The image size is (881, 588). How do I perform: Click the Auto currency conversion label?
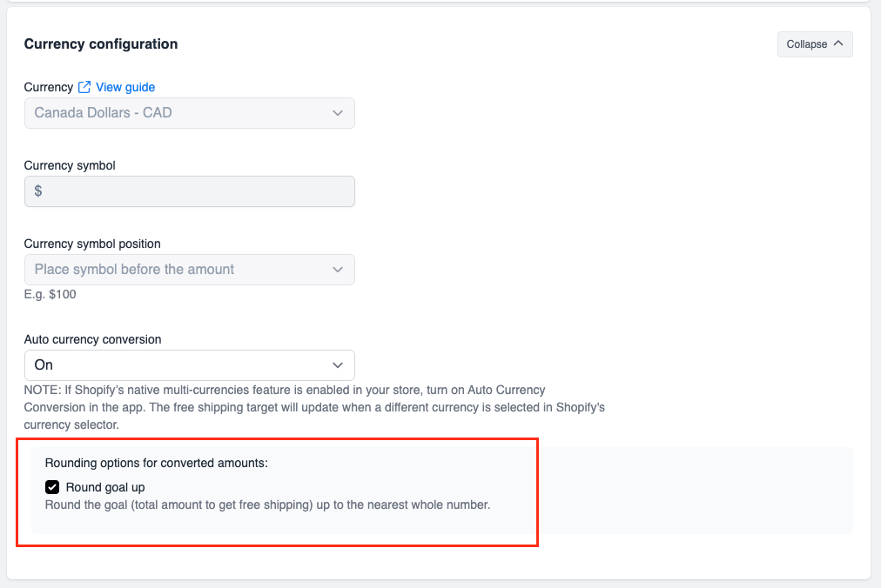point(92,339)
